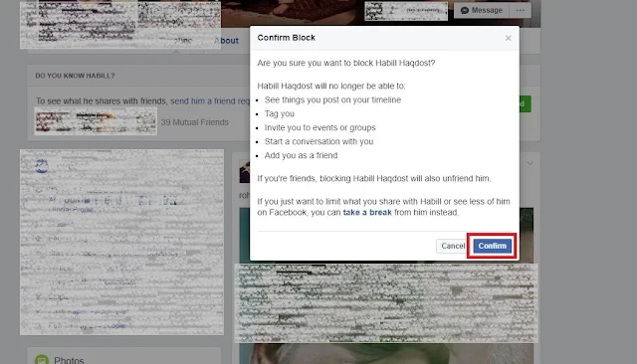Select 'Add you as a friend' bullet

point(301,155)
